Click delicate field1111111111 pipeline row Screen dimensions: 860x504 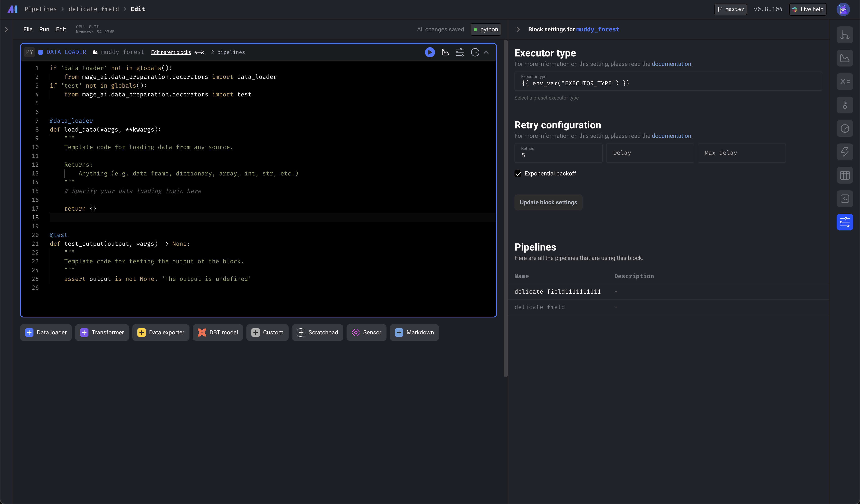[x=668, y=292]
